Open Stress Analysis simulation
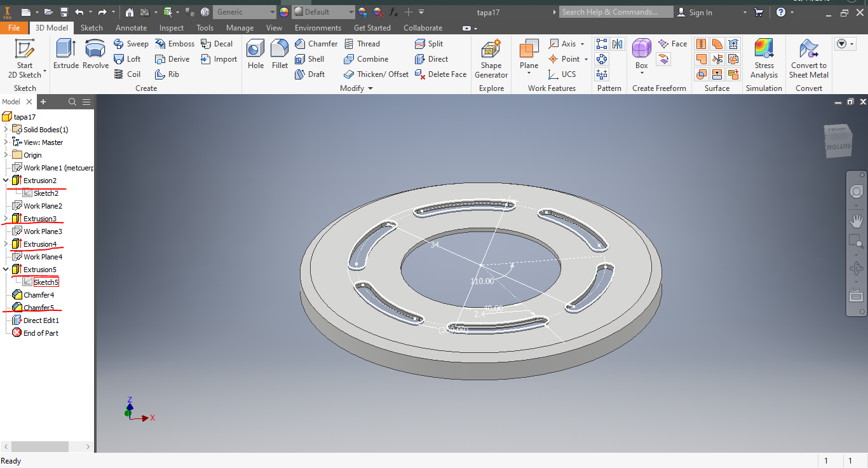868x468 pixels. tap(764, 59)
